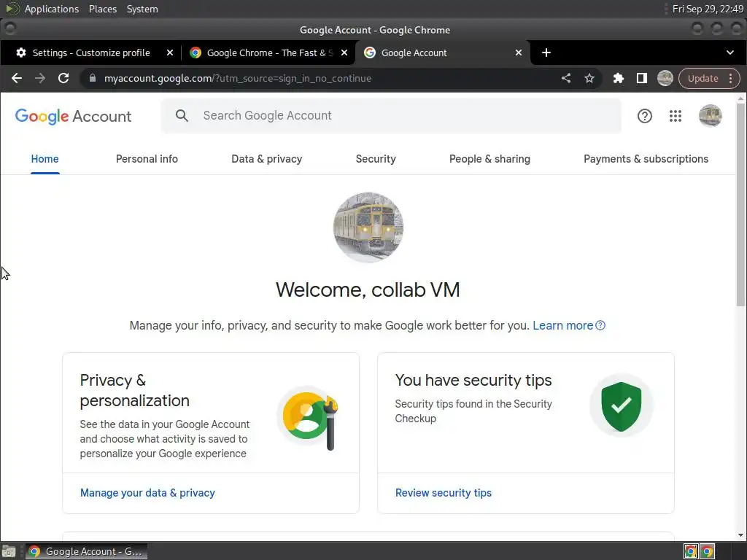Click the search magnifier icon
Viewport: 747px width, 560px height.
coord(182,116)
